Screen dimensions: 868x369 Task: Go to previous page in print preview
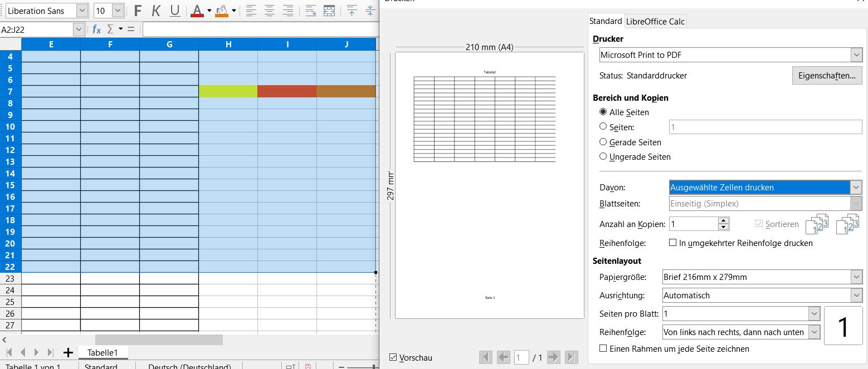tap(503, 357)
